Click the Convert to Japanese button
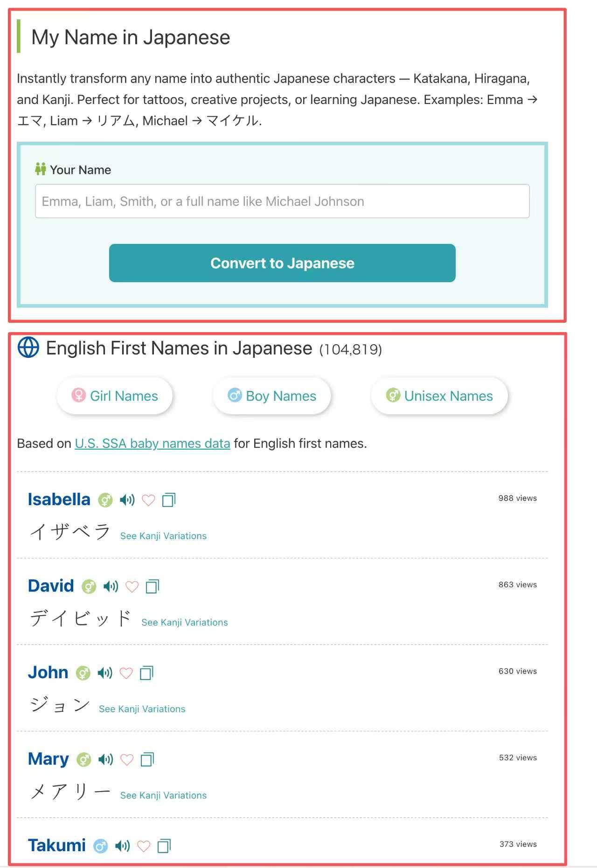597x868 pixels. click(x=282, y=263)
